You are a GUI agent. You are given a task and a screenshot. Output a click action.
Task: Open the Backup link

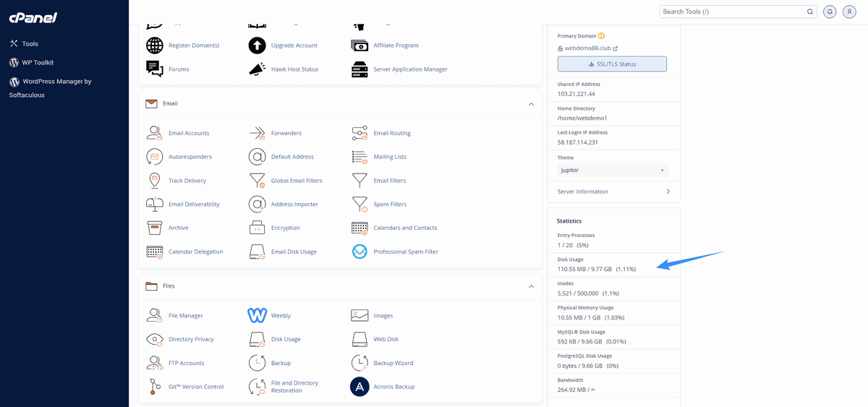point(281,363)
